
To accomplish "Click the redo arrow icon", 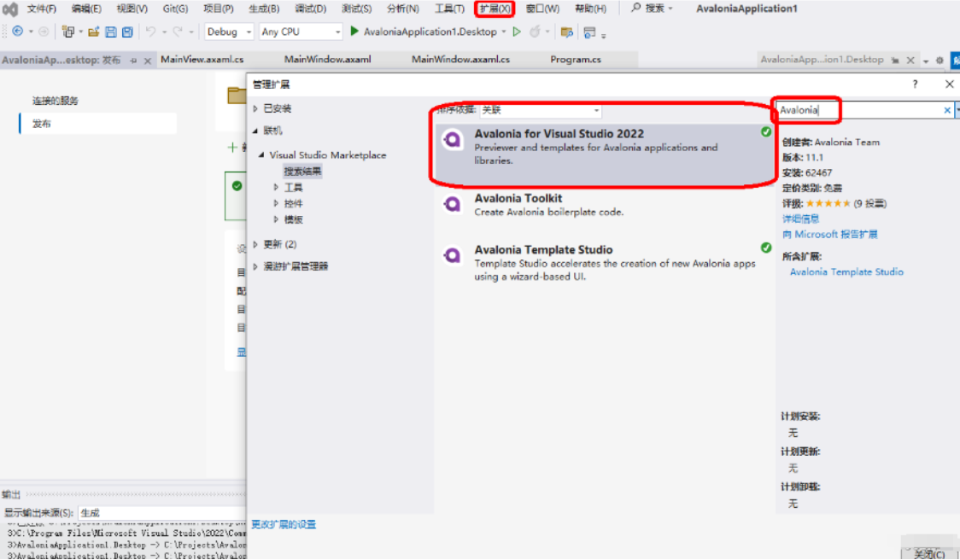I will point(178,32).
